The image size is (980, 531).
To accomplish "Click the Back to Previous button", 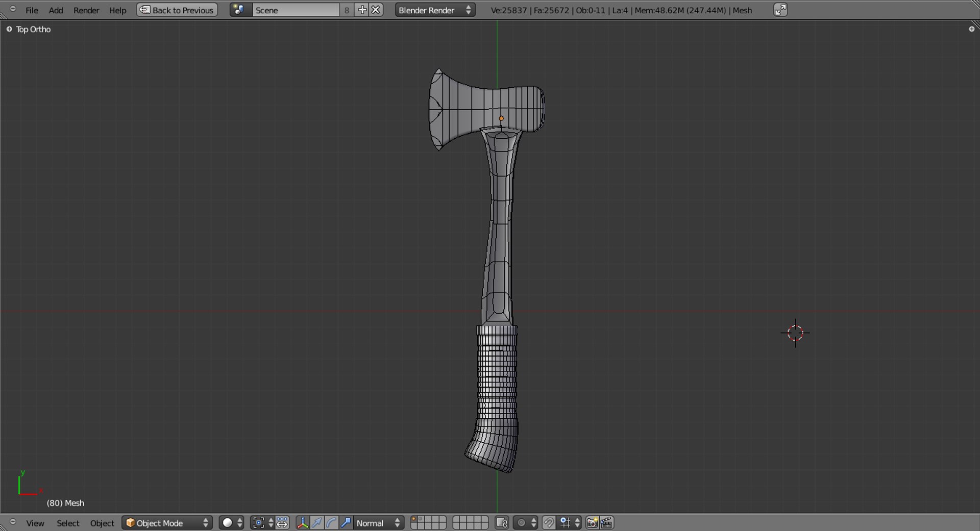I will point(177,10).
